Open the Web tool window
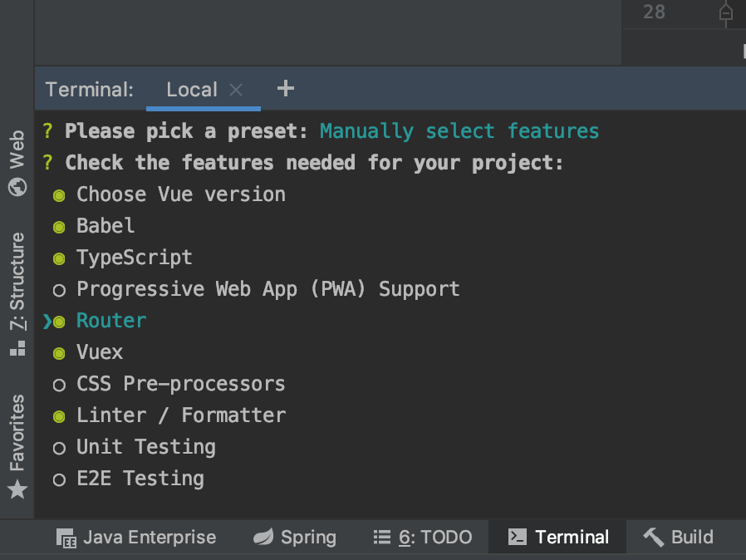The height and width of the screenshot is (560, 746). click(x=17, y=162)
